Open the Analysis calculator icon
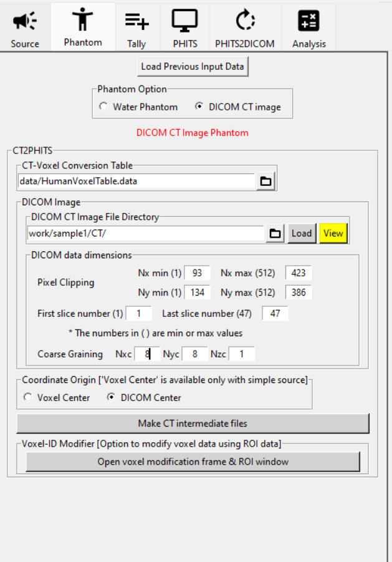The height and width of the screenshot is (562, 392). pos(308,21)
